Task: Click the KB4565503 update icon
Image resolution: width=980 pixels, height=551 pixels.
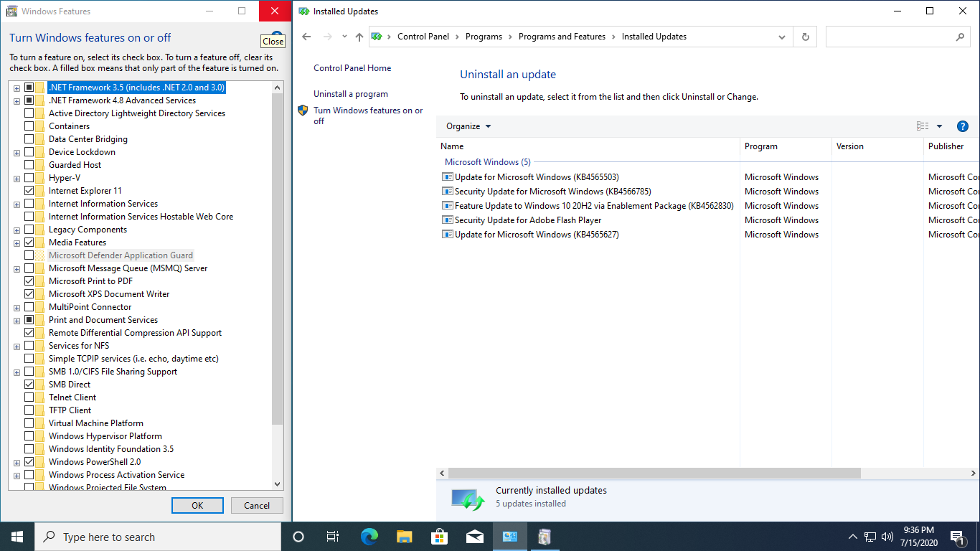Action: (x=448, y=177)
